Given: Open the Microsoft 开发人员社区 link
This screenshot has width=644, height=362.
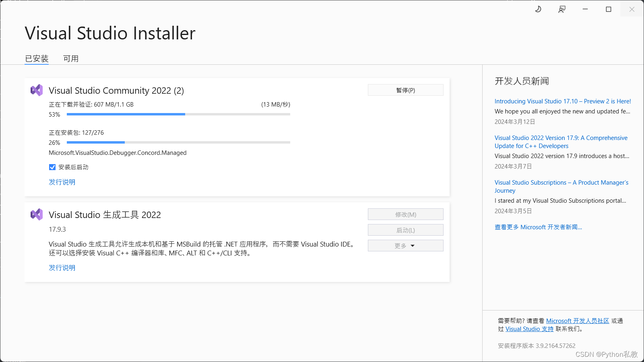Looking at the screenshot, I should coord(578,321).
